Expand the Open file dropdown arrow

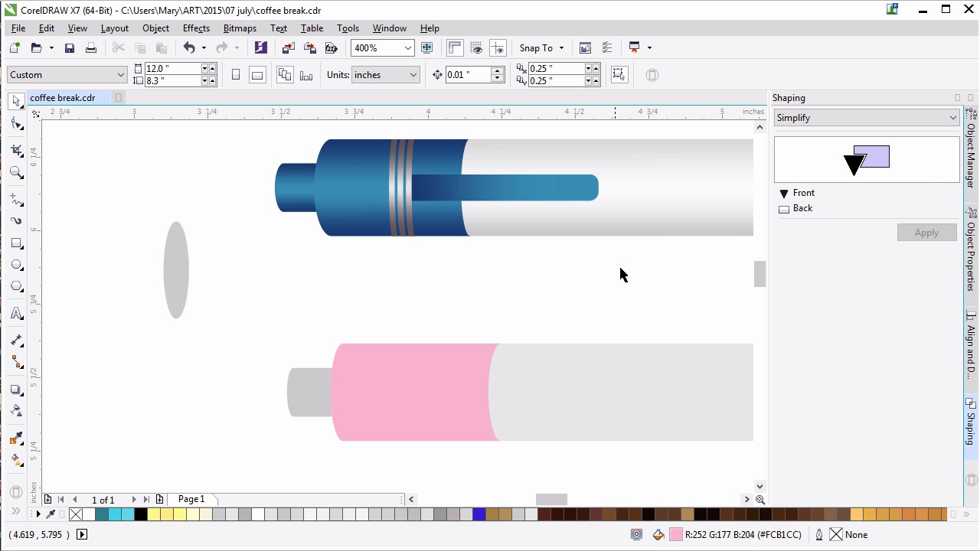pyautogui.click(x=51, y=47)
